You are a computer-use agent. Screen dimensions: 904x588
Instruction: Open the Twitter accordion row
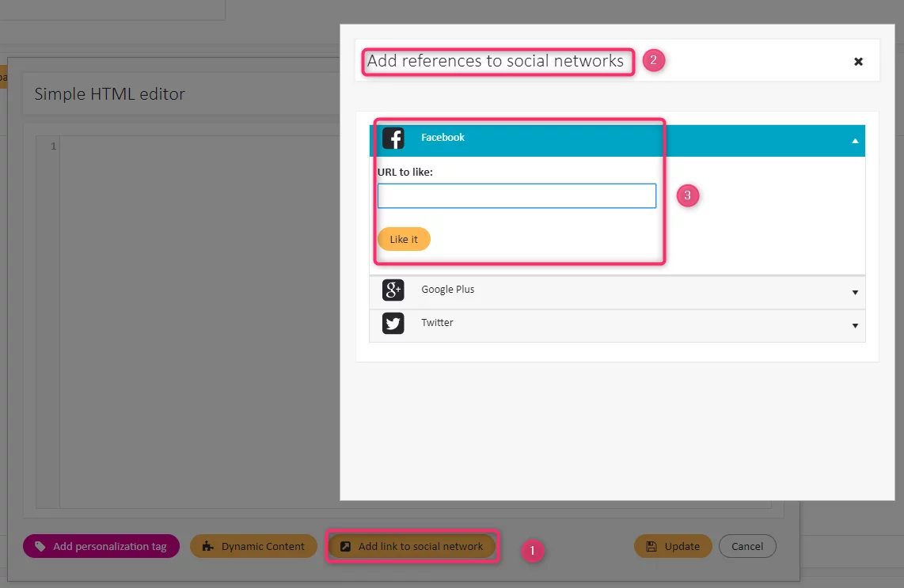coord(617,325)
